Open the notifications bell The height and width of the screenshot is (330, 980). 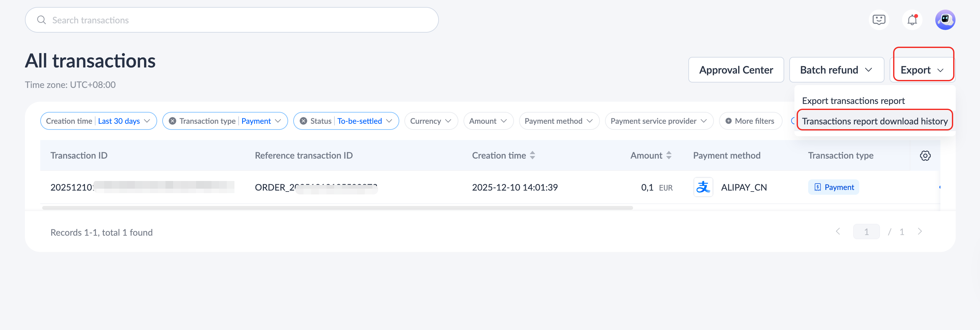912,20
